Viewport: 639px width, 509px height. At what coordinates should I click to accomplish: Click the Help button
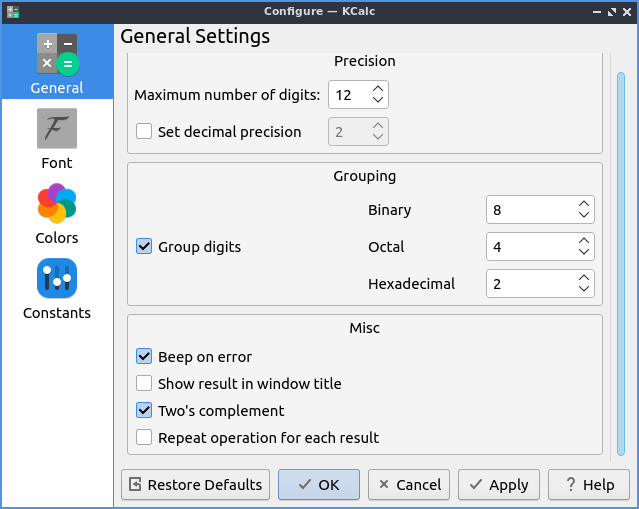[x=589, y=485]
